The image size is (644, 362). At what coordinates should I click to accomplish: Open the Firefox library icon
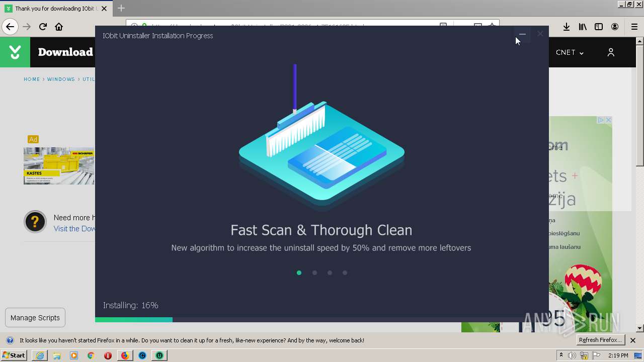pyautogui.click(x=583, y=27)
